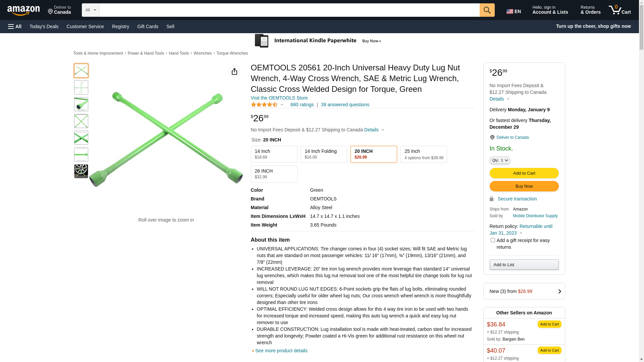Open the All hamburger menu
The height and width of the screenshot is (362, 644).
[15, 26]
